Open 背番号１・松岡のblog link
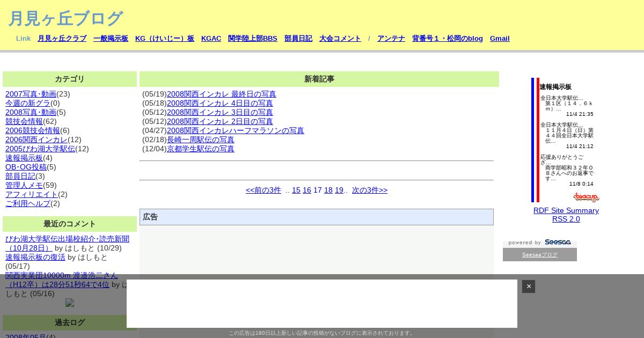Screen dimensions: 644x338 (x=448, y=39)
